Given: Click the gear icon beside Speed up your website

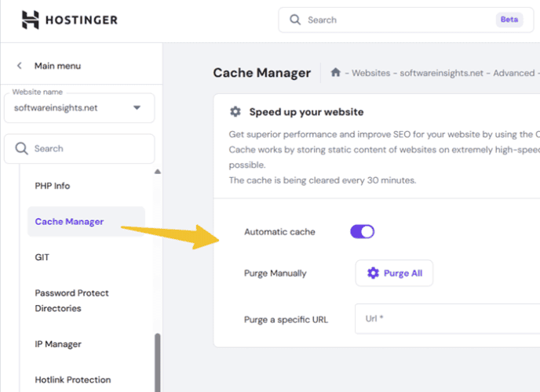Looking at the screenshot, I should (x=235, y=112).
